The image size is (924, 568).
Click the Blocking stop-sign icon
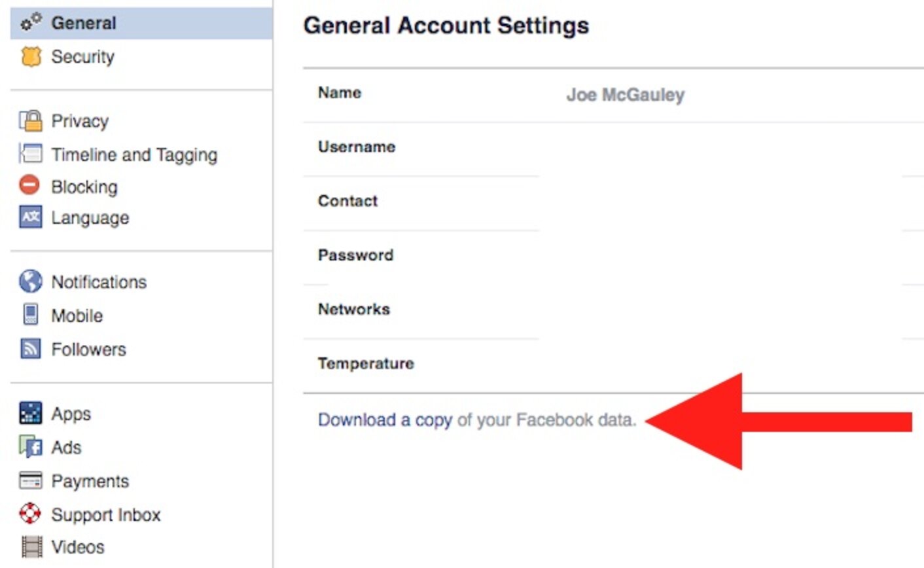[28, 186]
